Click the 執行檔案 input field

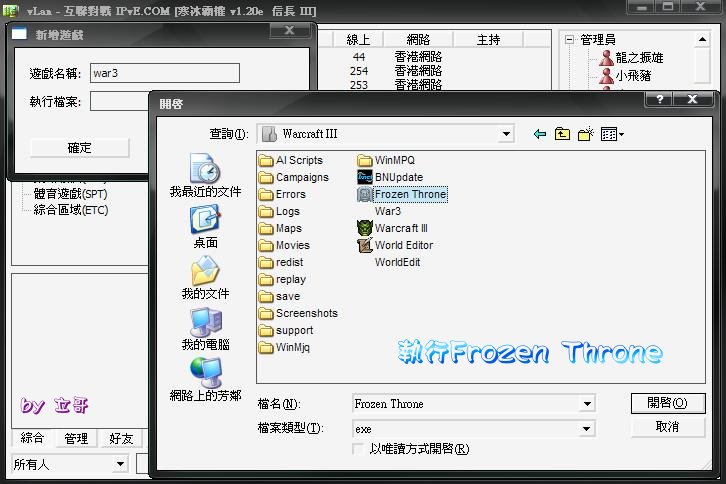coord(120,101)
